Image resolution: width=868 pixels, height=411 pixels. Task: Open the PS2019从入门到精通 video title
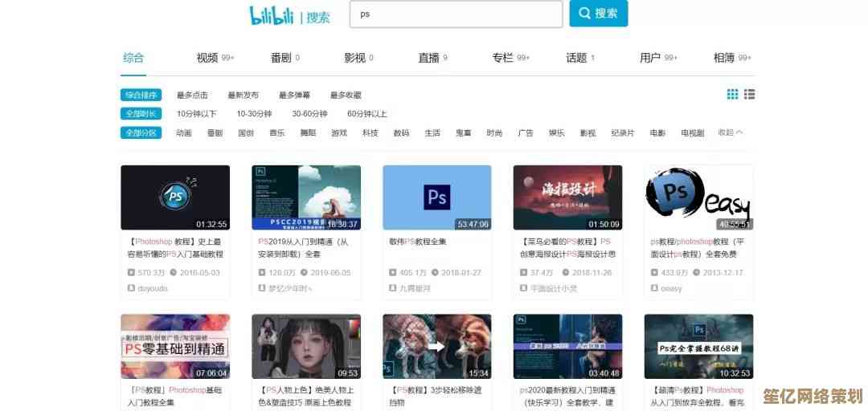[x=303, y=242]
